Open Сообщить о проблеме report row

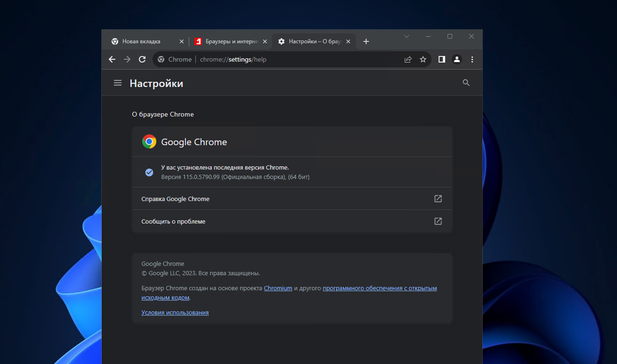click(292, 221)
